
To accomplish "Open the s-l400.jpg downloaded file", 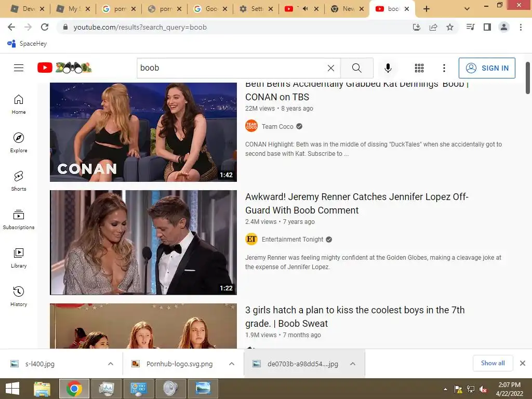I will pyautogui.click(x=40, y=364).
